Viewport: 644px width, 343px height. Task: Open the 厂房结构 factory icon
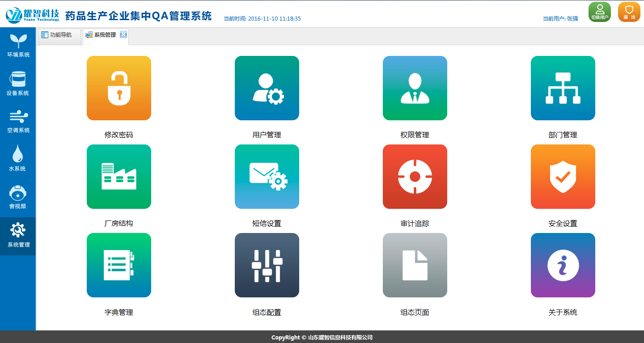pos(119,177)
